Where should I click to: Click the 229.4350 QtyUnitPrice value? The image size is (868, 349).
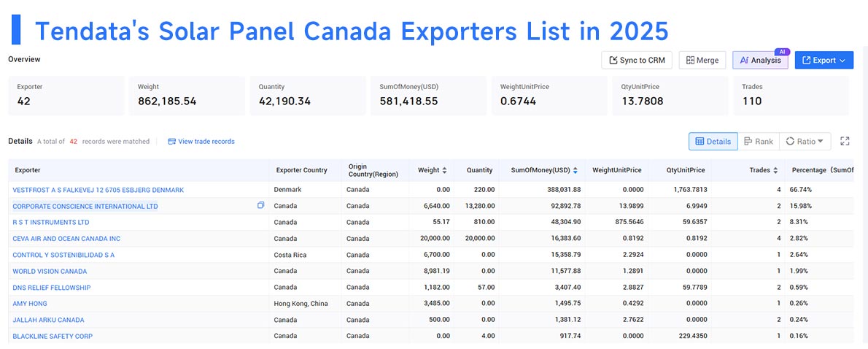pos(691,337)
